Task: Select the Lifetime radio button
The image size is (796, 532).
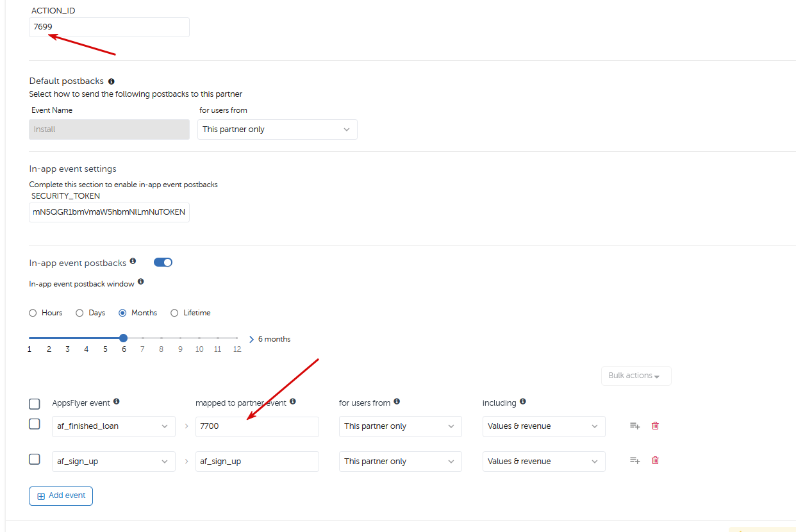Action: point(174,313)
